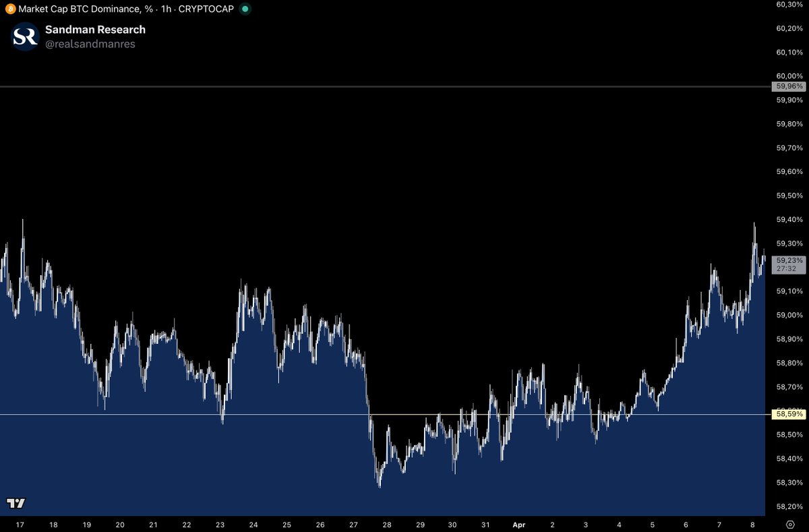809x532 pixels.
Task: Click price axis label 59,30%
Action: [789, 243]
